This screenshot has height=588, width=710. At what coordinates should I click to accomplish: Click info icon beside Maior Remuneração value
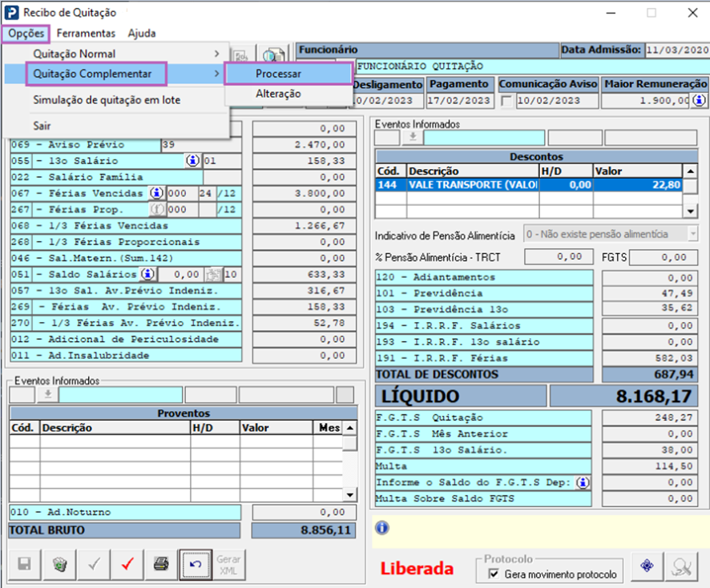pos(700,101)
